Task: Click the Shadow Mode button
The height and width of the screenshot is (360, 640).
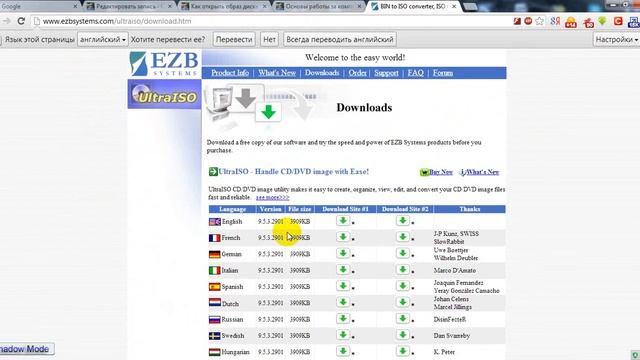Action: pyautogui.click(x=26, y=349)
